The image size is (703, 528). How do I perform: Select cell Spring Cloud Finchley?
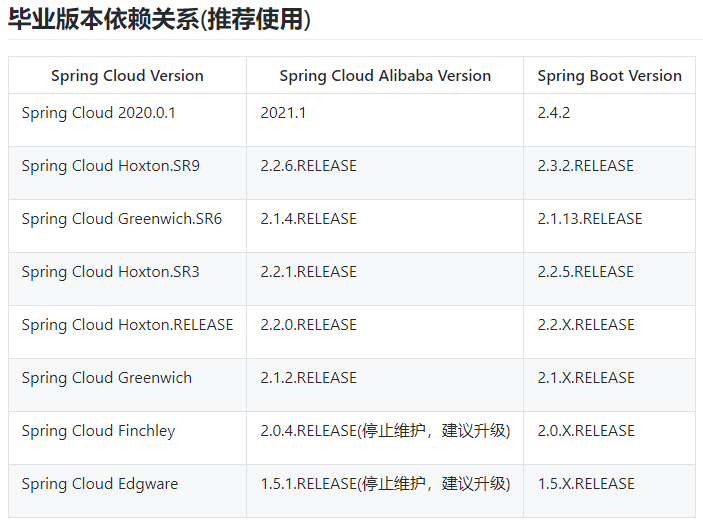click(x=127, y=437)
